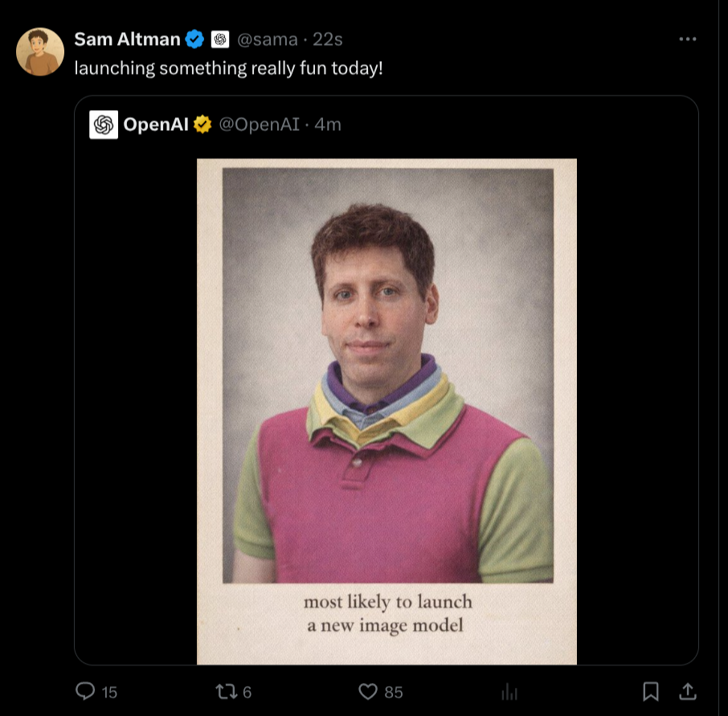Click the 22s post timestamp
Viewport: 728px width, 716px height.
[x=327, y=39]
